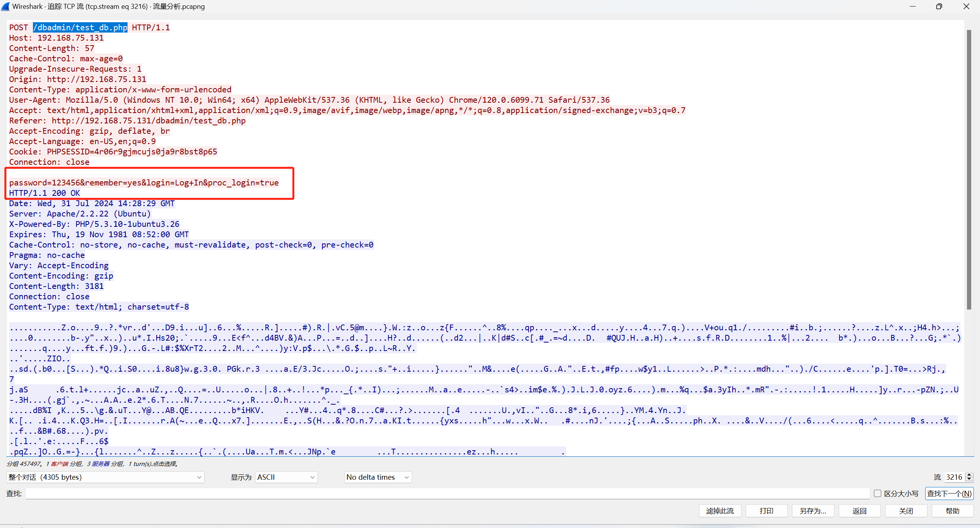
Task: Click the Wireshark shark fin title icon
Action: [5, 7]
